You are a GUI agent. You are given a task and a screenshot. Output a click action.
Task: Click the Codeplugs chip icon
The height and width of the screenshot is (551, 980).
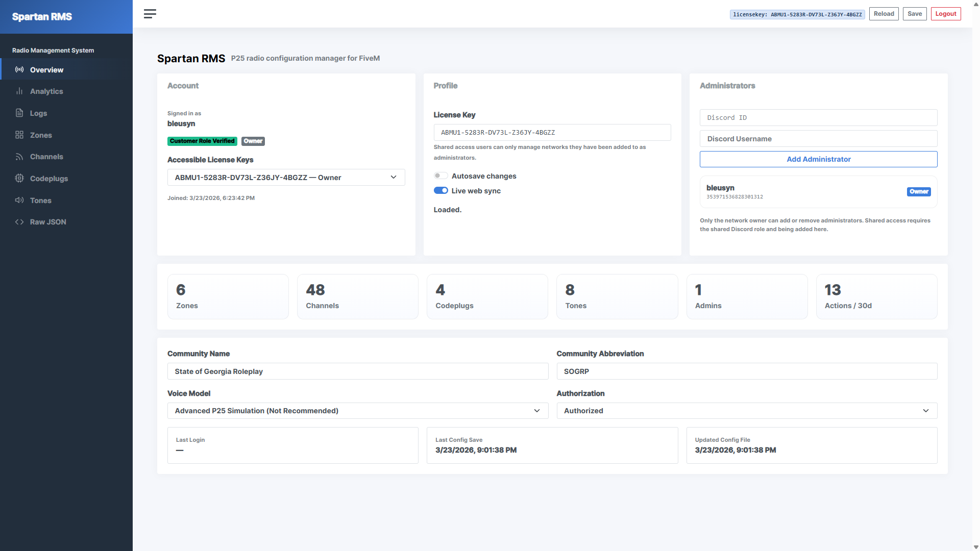[19, 178]
